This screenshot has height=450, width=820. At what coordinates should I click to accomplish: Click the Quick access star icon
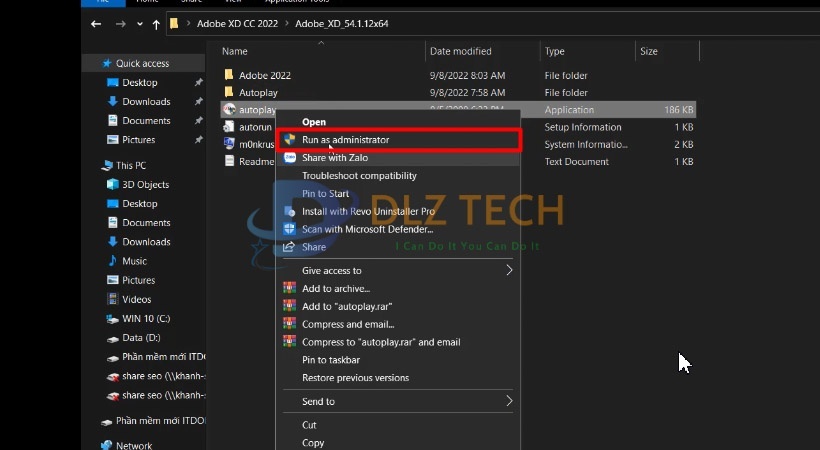tap(107, 63)
